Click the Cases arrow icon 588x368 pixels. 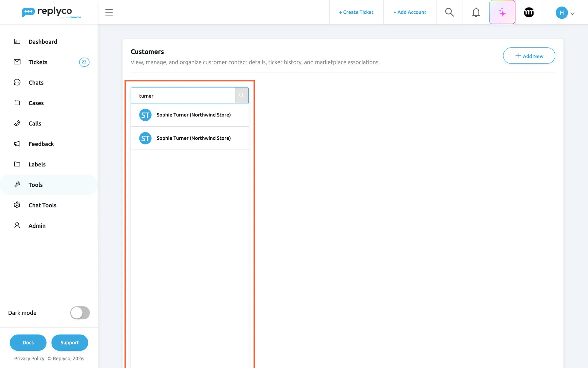[x=17, y=103]
